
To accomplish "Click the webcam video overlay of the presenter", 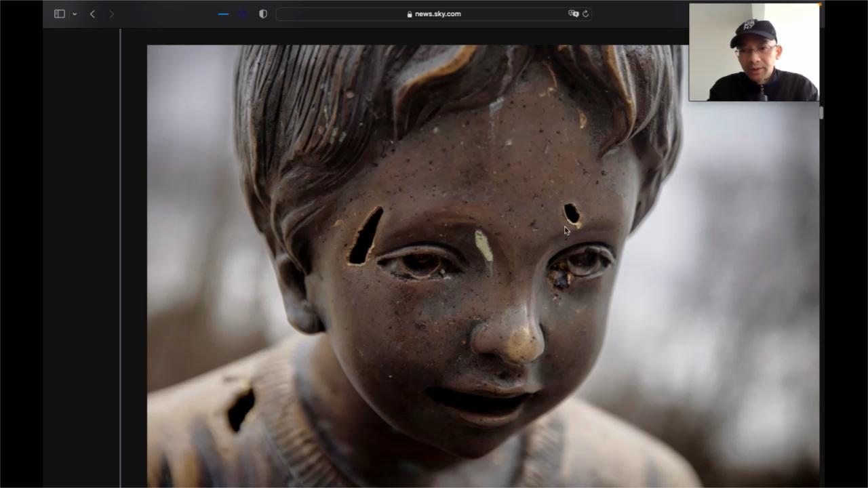I will pyautogui.click(x=753, y=52).
